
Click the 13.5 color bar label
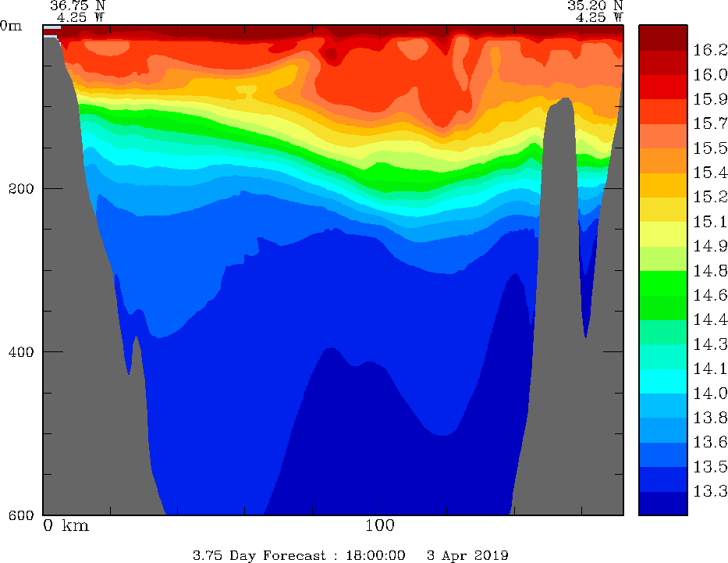(x=710, y=467)
